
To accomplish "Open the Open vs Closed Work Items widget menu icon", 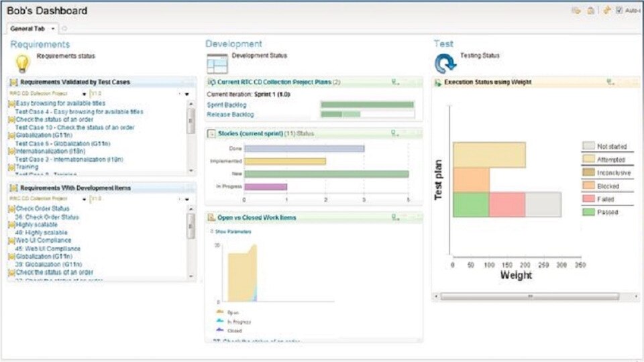I will tap(394, 217).
